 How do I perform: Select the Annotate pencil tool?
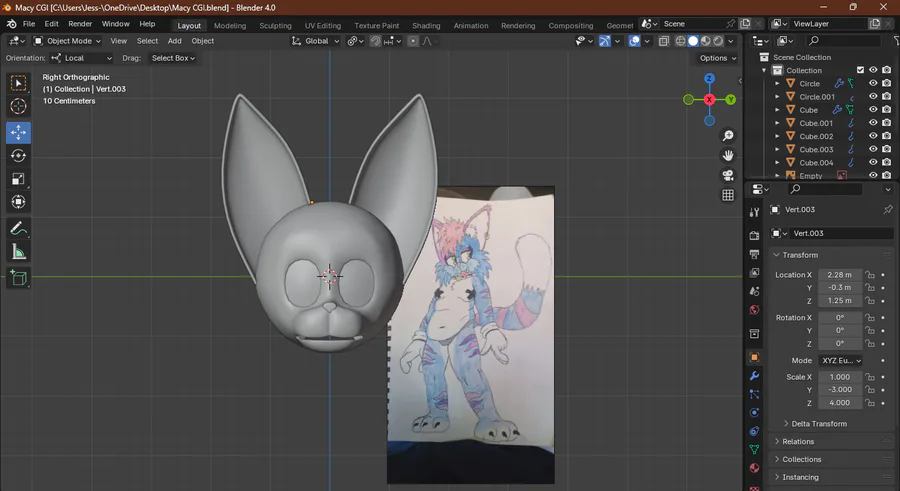pyautogui.click(x=18, y=229)
